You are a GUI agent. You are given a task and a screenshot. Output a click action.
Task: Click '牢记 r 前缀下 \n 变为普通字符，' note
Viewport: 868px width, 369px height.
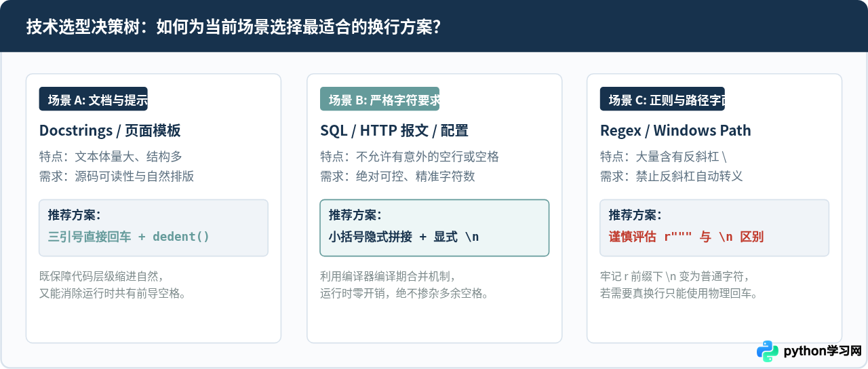pos(675,276)
